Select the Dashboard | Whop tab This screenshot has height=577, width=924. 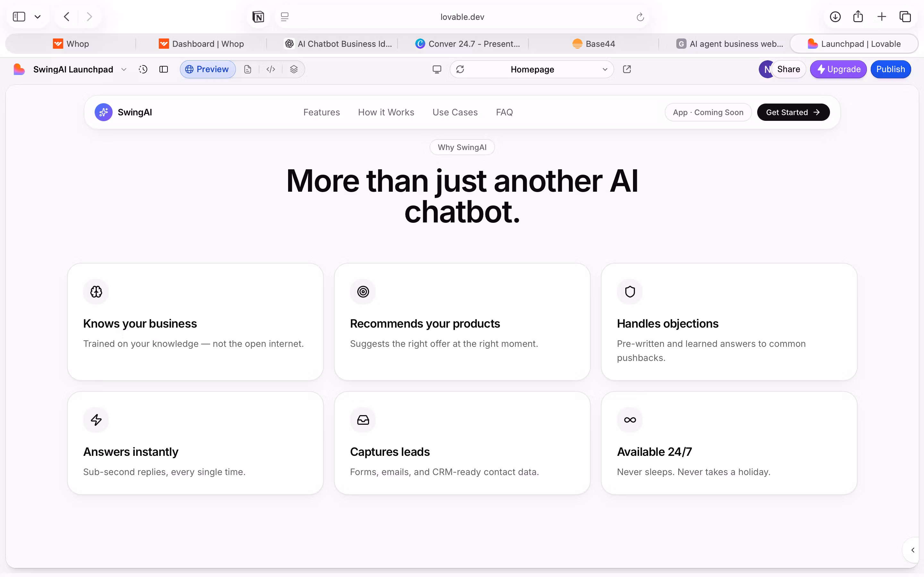(201, 44)
